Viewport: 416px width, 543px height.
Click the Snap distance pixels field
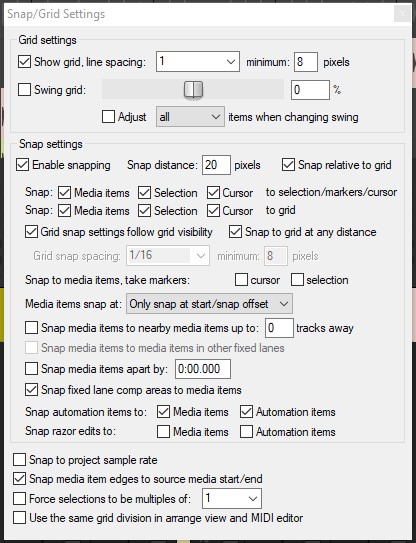click(x=216, y=165)
